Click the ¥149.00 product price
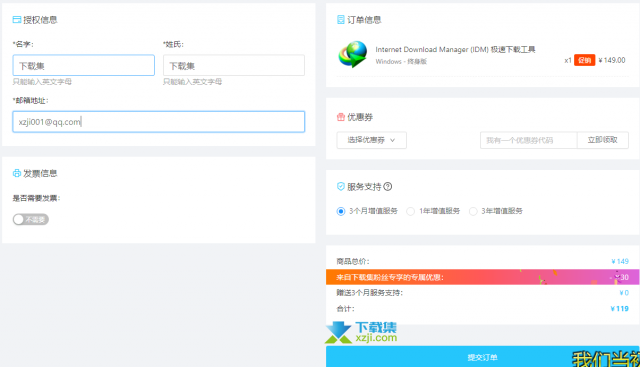 tap(612, 60)
